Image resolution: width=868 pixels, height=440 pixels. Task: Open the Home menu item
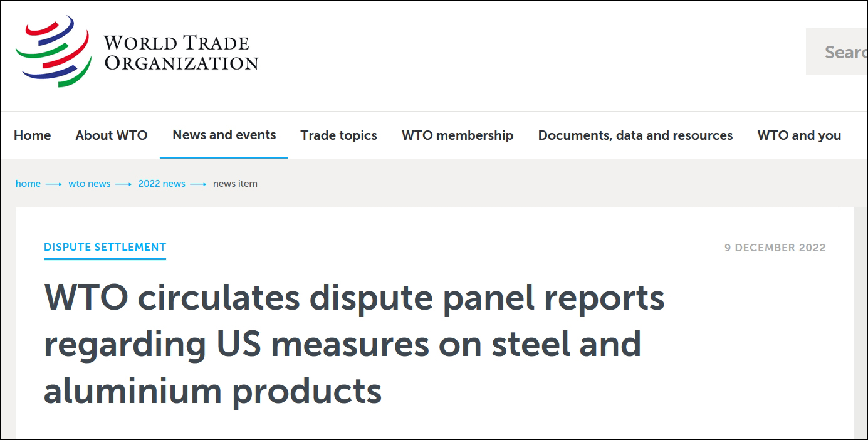33,135
